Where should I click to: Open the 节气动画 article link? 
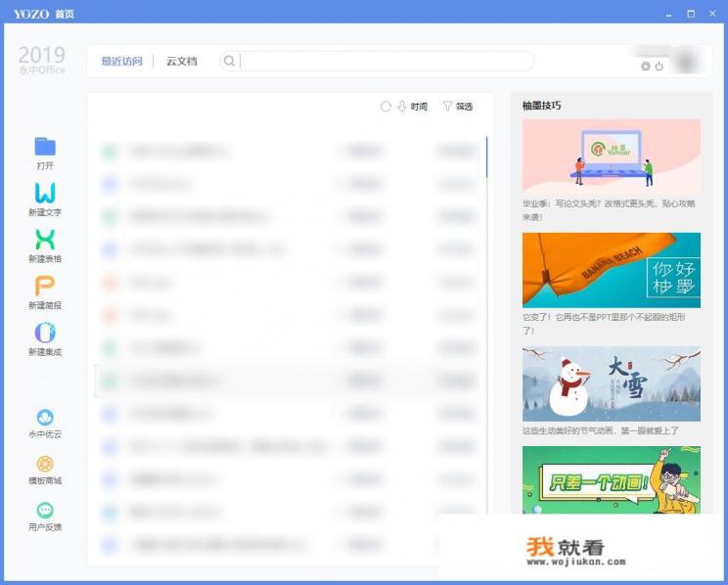[601, 430]
